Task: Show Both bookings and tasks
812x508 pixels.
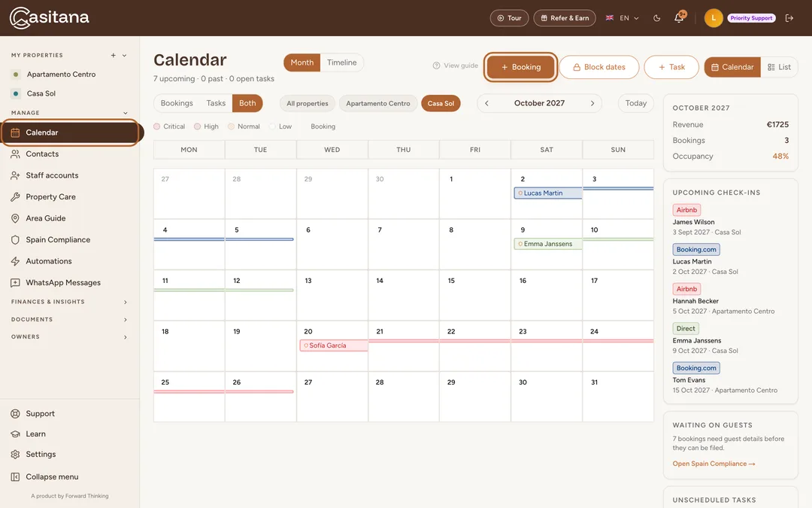Action: point(247,103)
